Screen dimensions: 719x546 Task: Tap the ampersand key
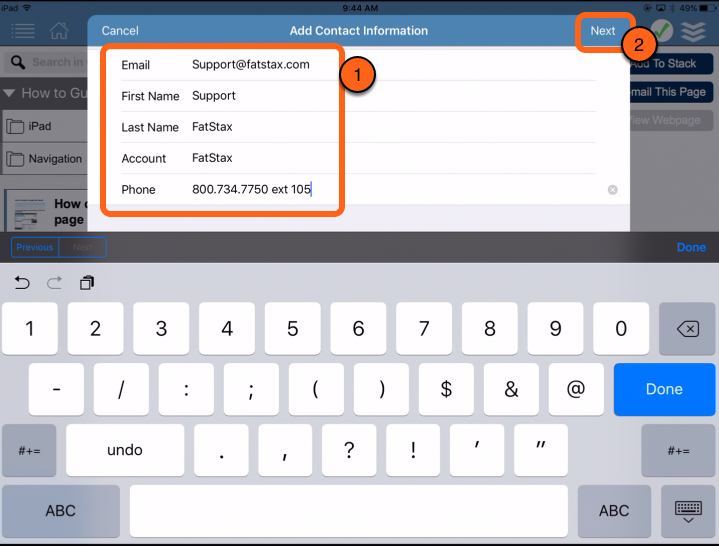pos(511,389)
